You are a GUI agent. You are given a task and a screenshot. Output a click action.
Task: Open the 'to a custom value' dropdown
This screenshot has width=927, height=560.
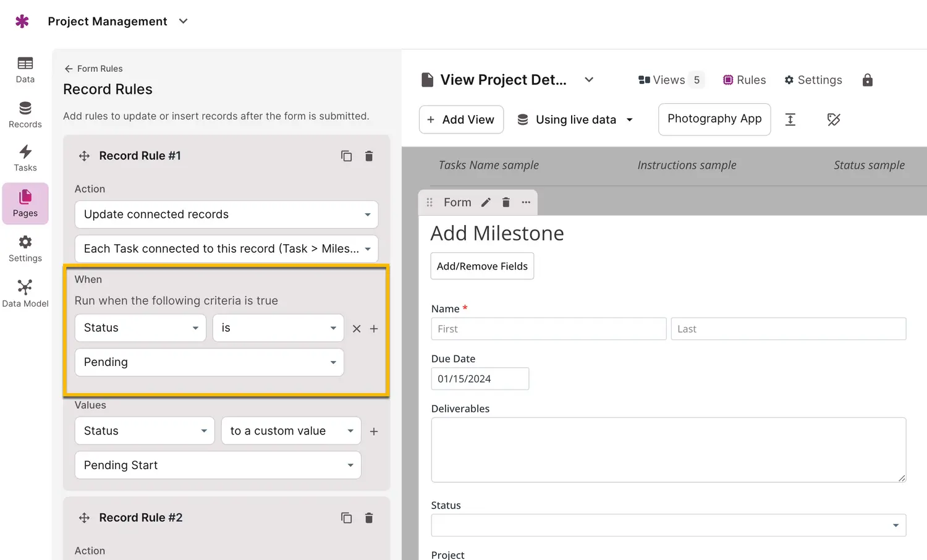(291, 431)
